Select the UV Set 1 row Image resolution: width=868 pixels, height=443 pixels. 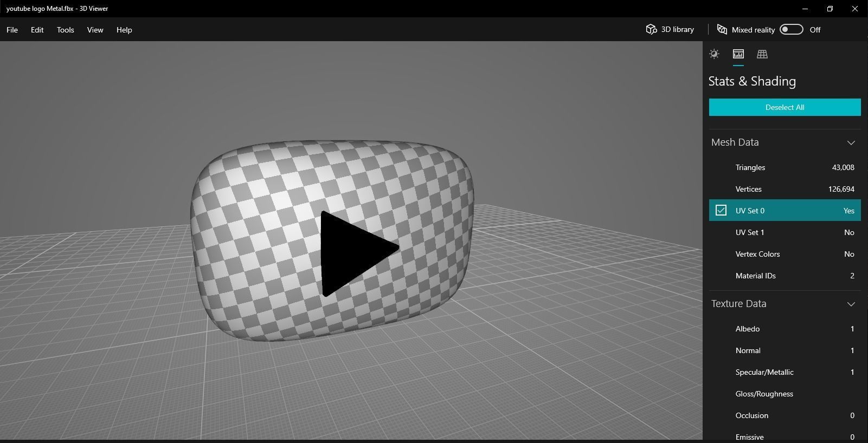[x=785, y=232]
